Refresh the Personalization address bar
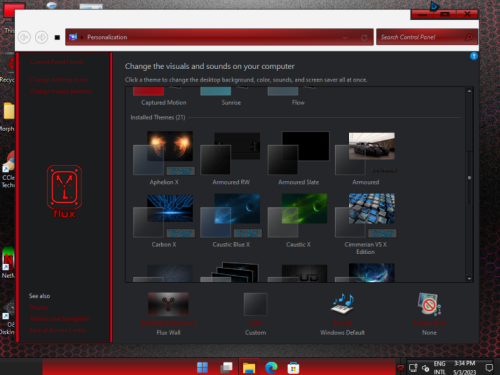The image size is (500, 375). point(364,38)
